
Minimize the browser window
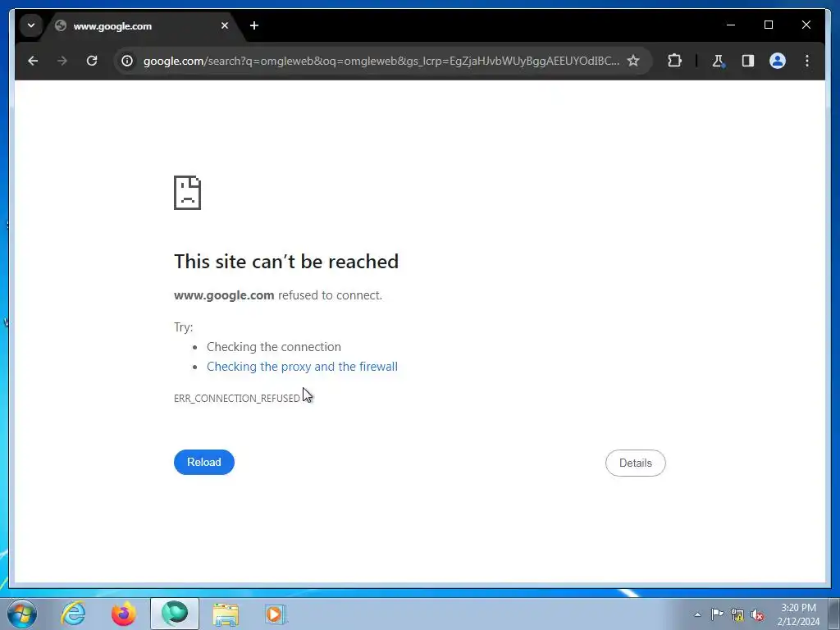tap(731, 25)
